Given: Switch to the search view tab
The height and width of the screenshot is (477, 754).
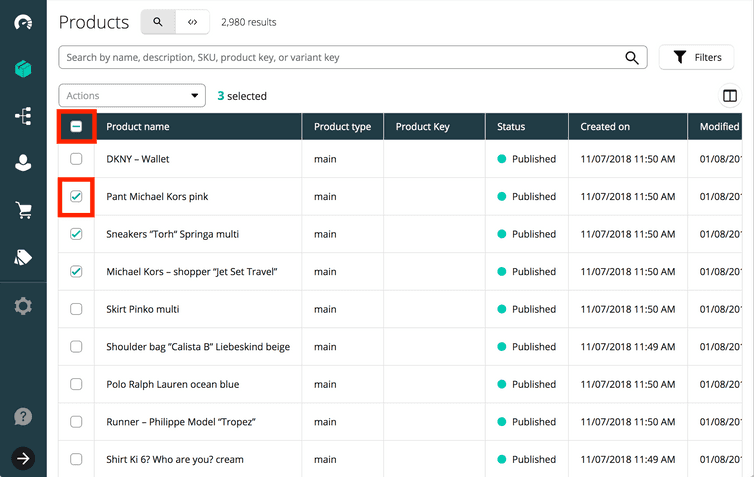Looking at the screenshot, I should pyautogui.click(x=158, y=22).
